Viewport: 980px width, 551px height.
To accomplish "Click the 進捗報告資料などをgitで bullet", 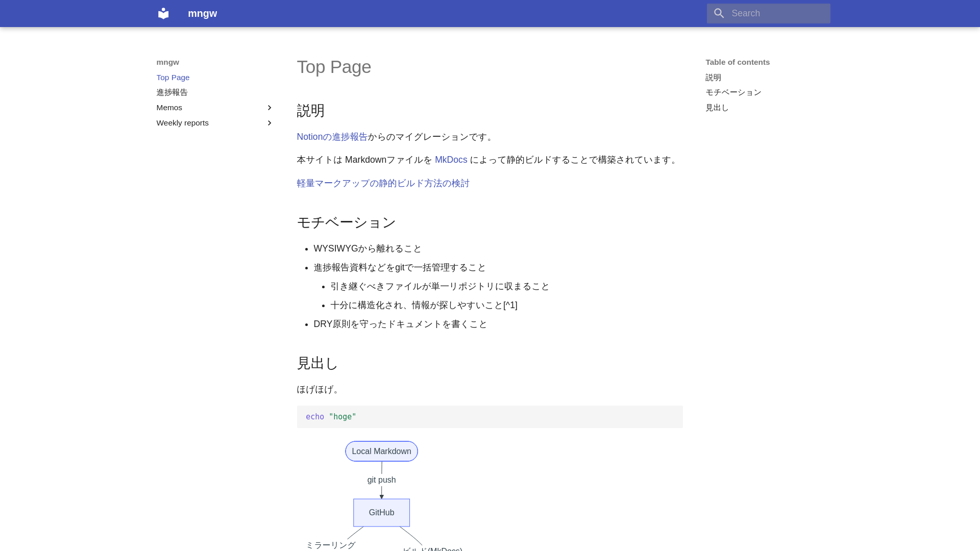I will [400, 267].
